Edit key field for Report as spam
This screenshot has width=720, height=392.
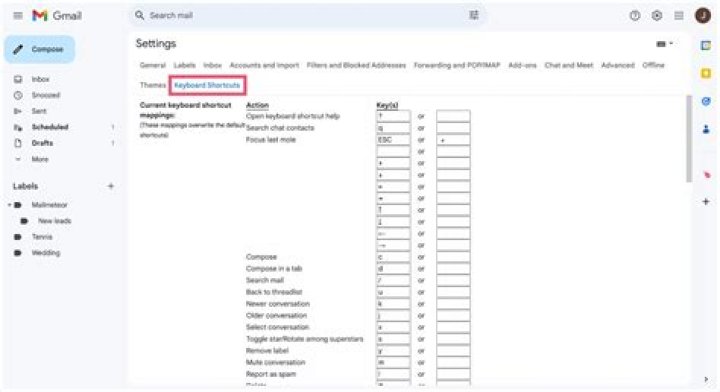pyautogui.click(x=393, y=374)
